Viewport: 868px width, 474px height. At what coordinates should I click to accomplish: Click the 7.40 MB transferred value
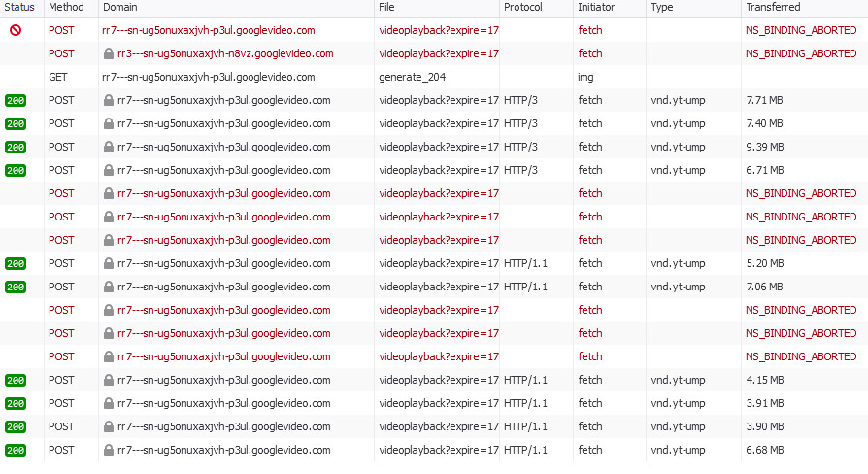point(764,123)
